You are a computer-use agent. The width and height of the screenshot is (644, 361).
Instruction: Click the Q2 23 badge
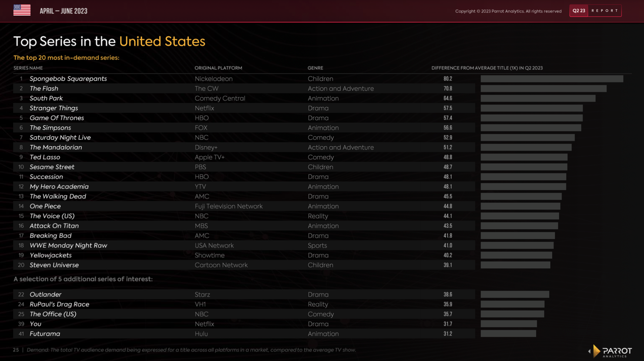click(579, 11)
